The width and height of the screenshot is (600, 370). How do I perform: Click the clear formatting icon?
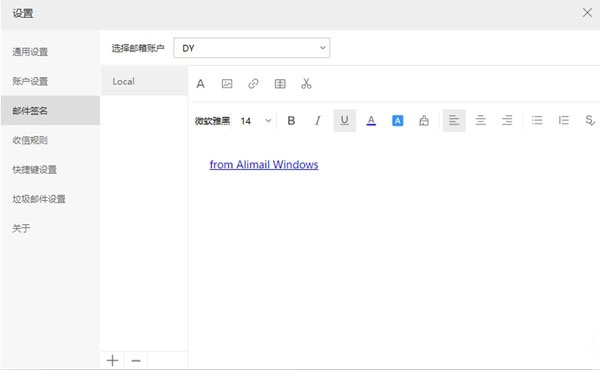(424, 121)
